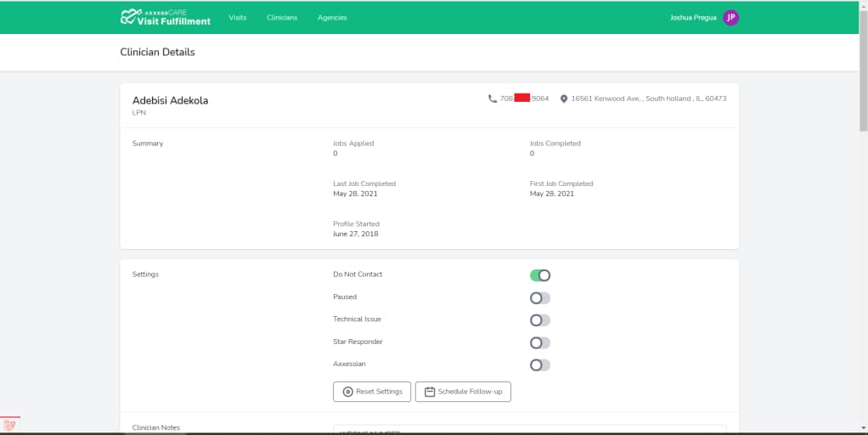Click the Last Job Completed date May 28, 2021

click(355, 194)
